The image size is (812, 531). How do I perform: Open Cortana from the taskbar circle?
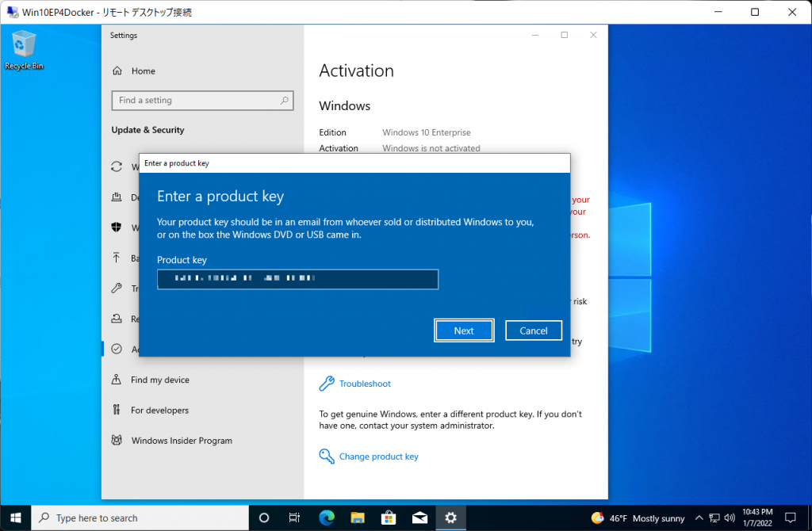tap(263, 518)
